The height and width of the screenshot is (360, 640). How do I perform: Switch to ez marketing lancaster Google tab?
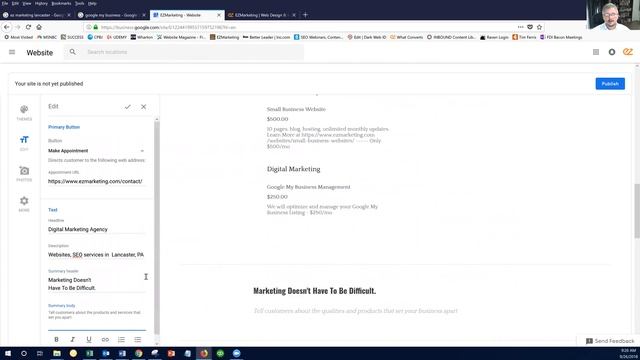[36, 15]
